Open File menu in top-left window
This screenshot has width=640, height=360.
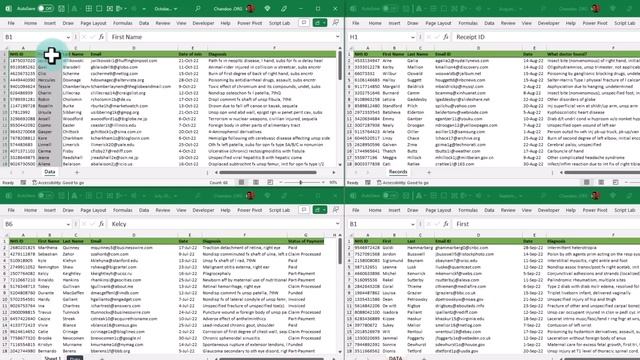[x=11, y=23]
